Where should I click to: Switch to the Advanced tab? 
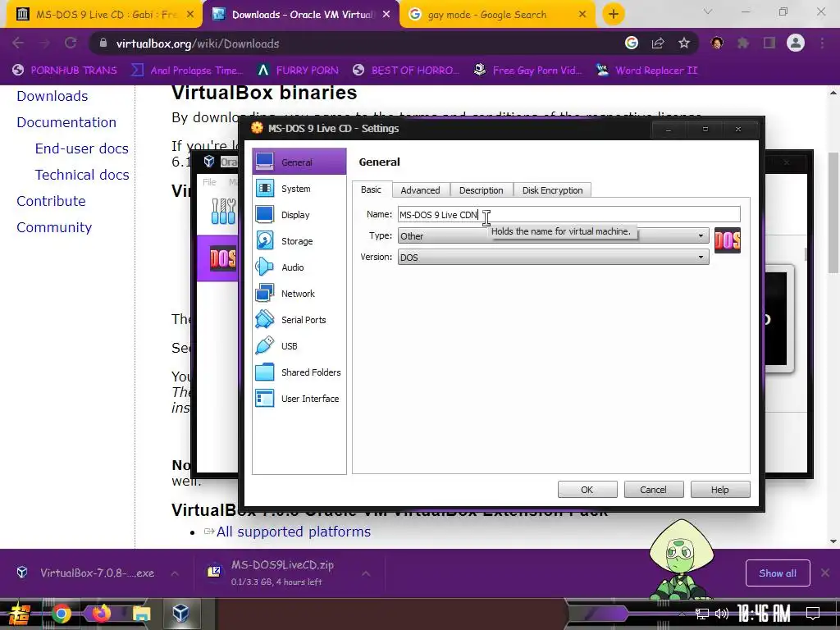(x=421, y=190)
